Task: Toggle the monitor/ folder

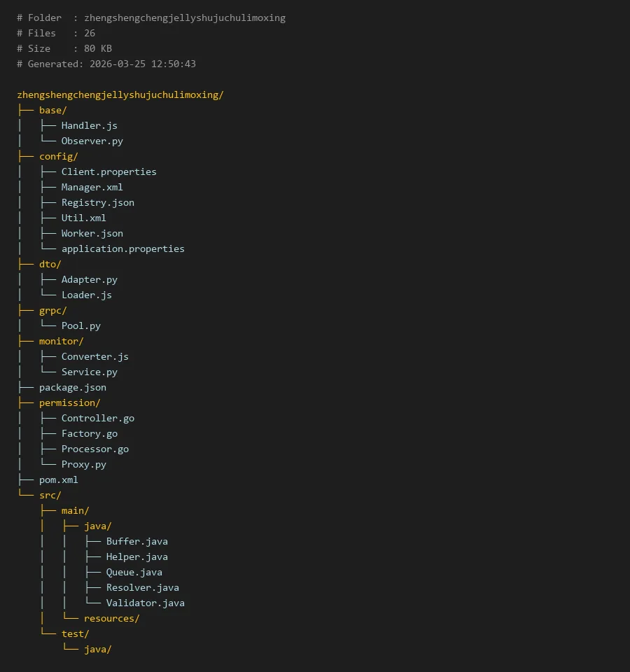Action: click(61, 342)
